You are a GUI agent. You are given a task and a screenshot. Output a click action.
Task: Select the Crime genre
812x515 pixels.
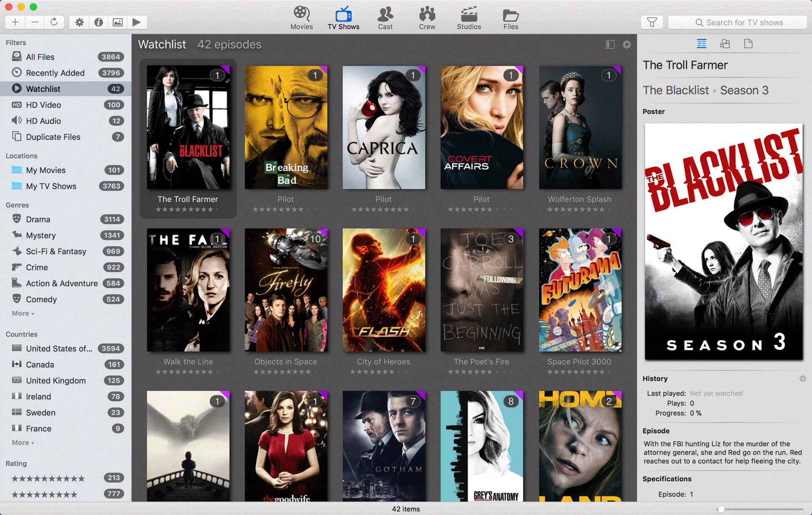66,267
